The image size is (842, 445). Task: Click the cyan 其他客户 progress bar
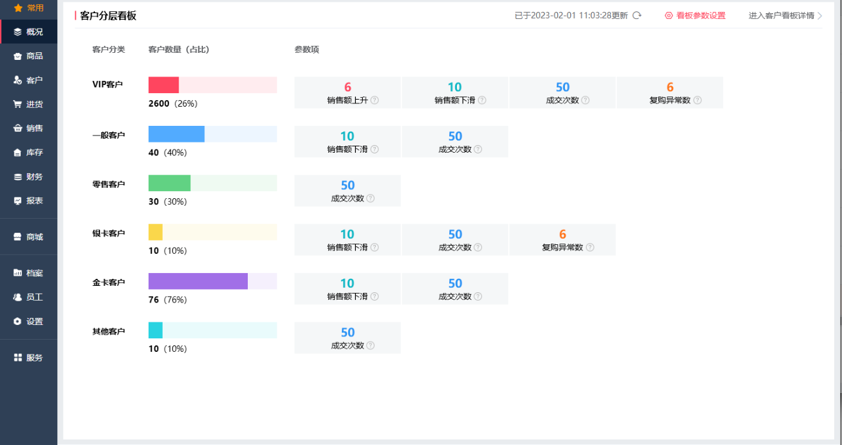tap(213, 330)
